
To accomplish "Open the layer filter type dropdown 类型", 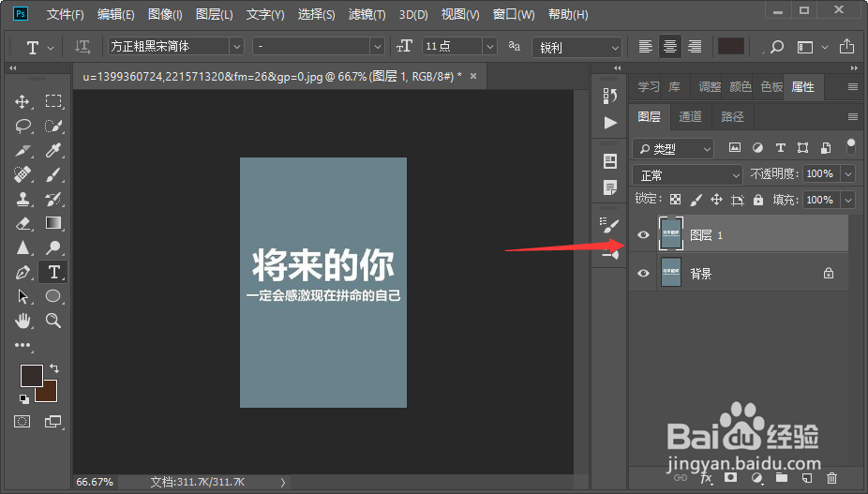I will point(673,148).
